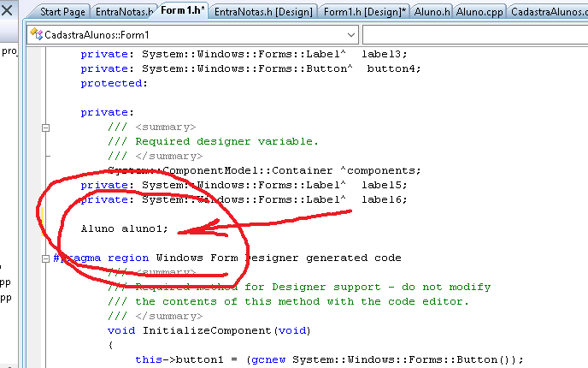
Task: Open the first EntraNotas.h code tab
Action: [x=124, y=12]
